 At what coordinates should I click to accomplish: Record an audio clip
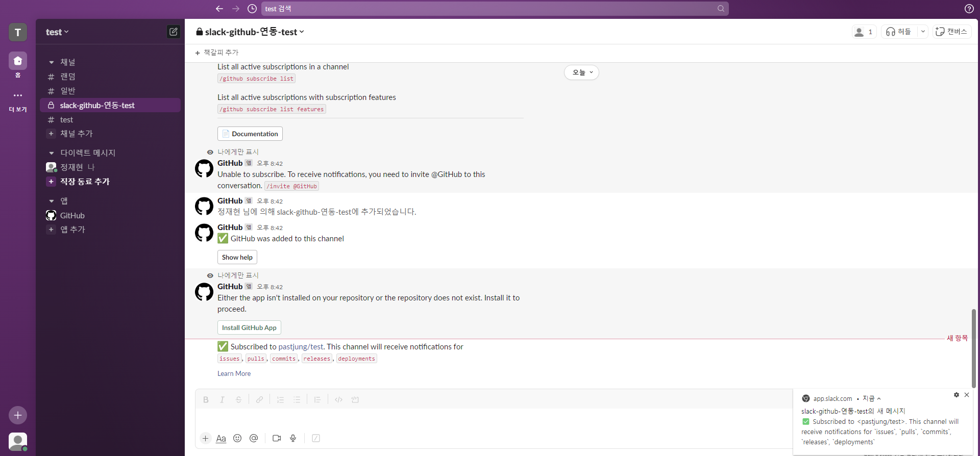point(293,438)
